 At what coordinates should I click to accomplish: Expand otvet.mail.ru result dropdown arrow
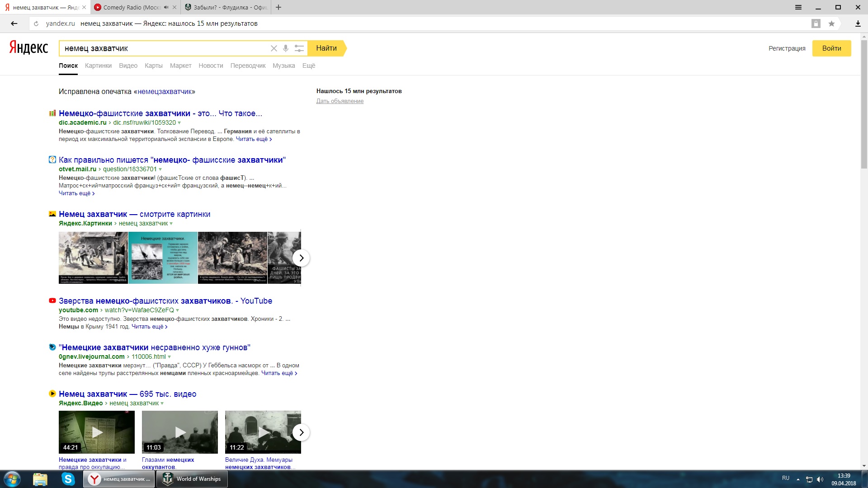160,169
